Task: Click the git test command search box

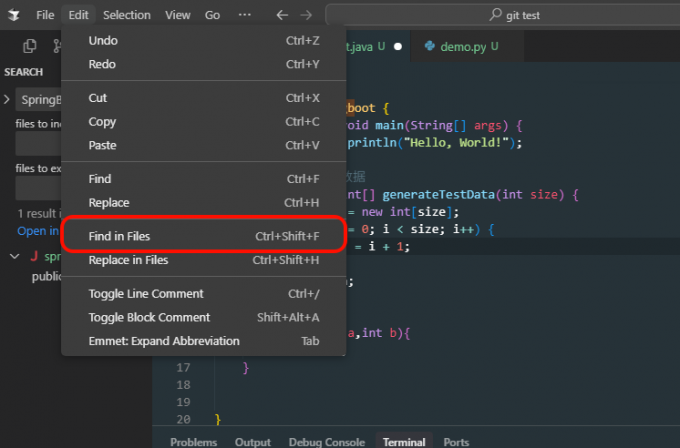Action: pos(502,15)
